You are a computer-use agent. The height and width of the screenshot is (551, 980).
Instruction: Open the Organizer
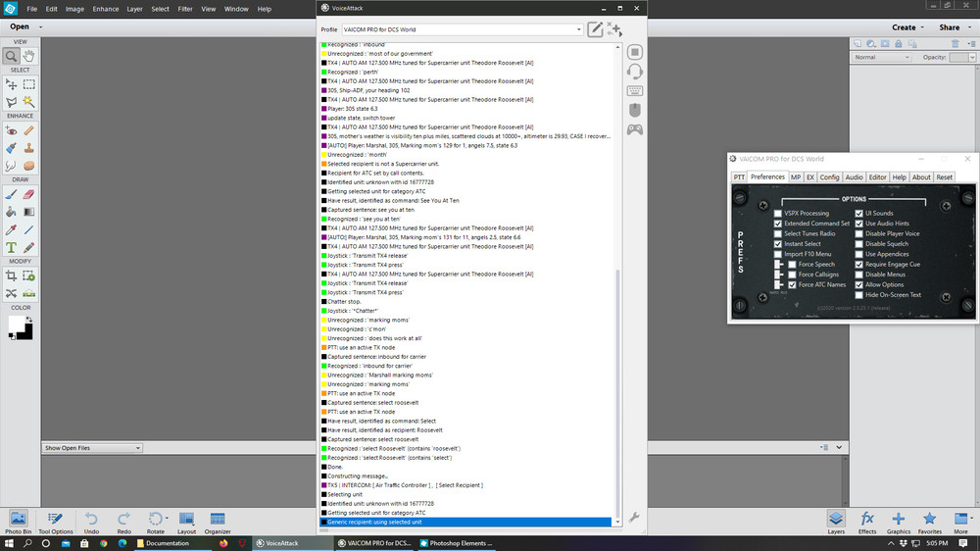[218, 523]
